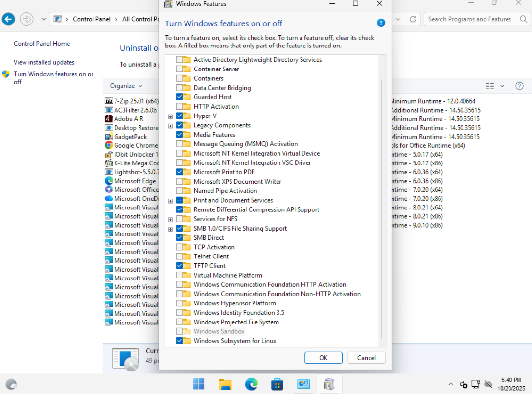Select Remote Differential Compression API Support text
532x394 pixels.
[x=256, y=209]
